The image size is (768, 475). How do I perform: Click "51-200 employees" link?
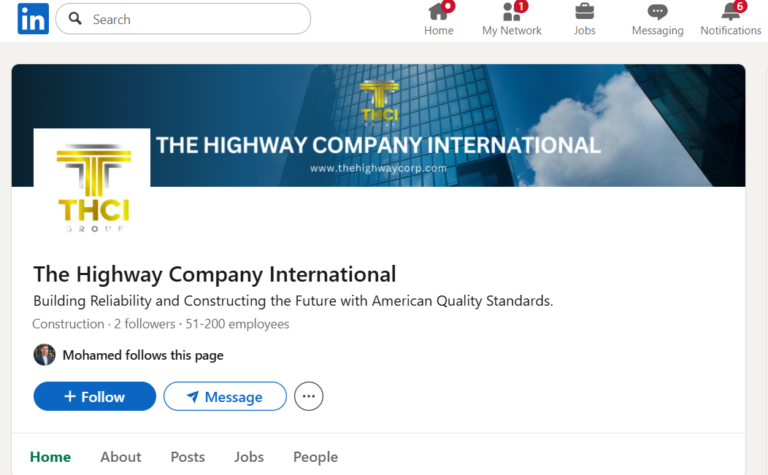[x=237, y=324]
